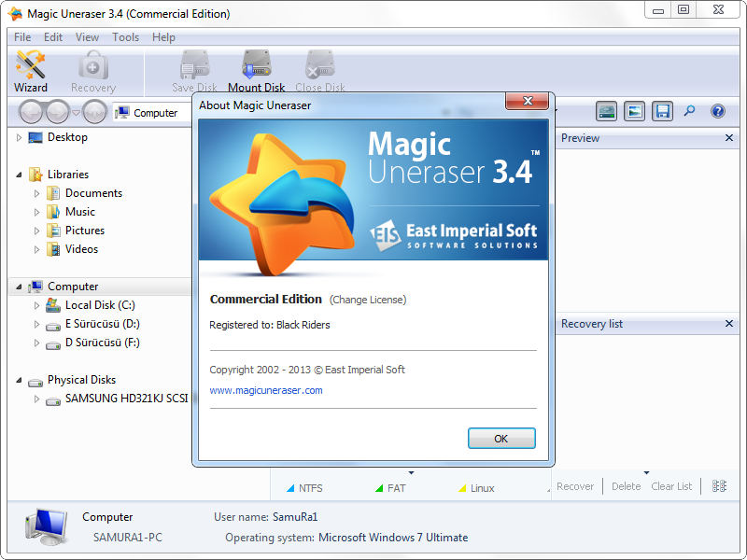
Task: Select Computer in the tree
Action: pos(73,287)
